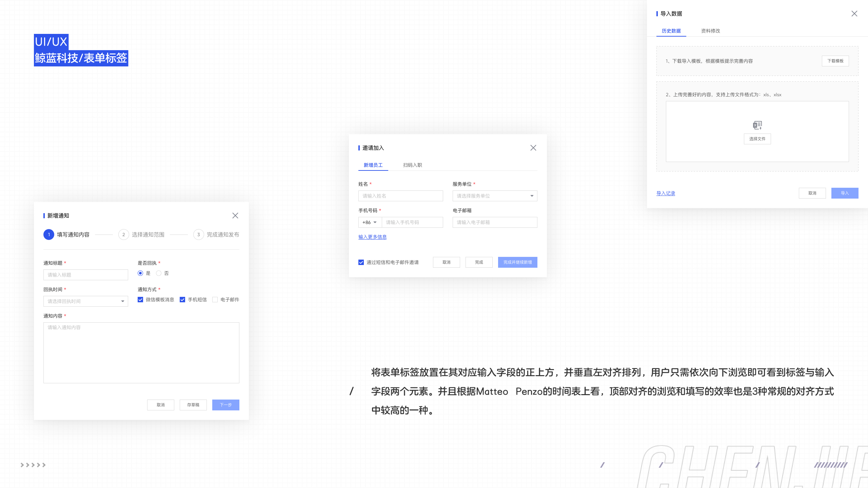Close the 导入数据 dialog
The height and width of the screenshot is (488, 868).
[854, 14]
